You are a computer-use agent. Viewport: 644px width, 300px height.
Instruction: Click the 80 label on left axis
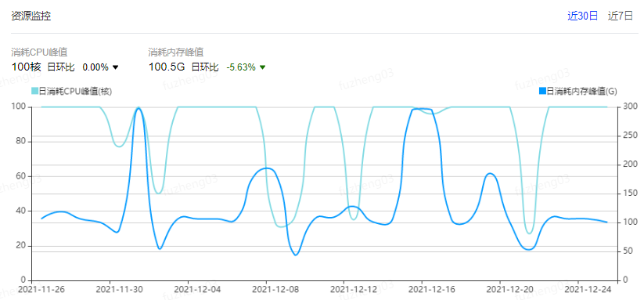tap(22, 141)
